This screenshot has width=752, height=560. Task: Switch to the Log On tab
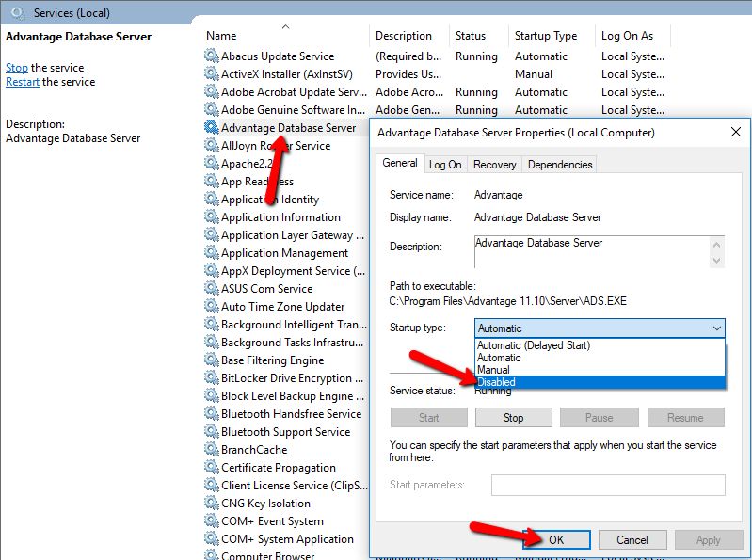coord(445,165)
